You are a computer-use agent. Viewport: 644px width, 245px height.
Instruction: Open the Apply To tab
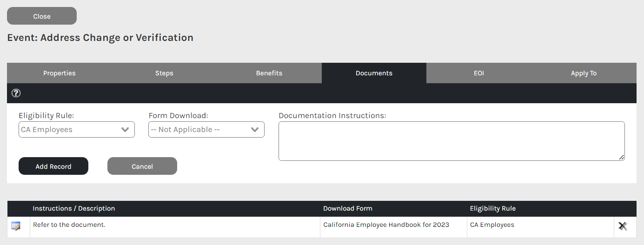pyautogui.click(x=584, y=73)
